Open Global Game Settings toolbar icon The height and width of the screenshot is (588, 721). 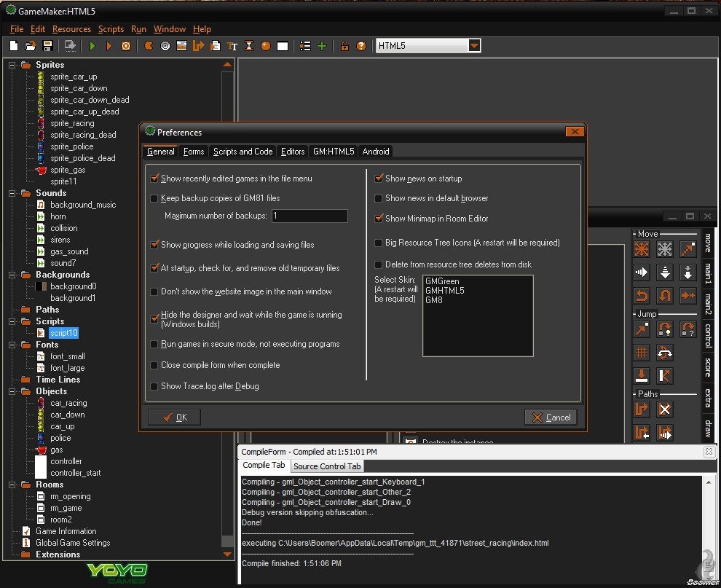[305, 46]
